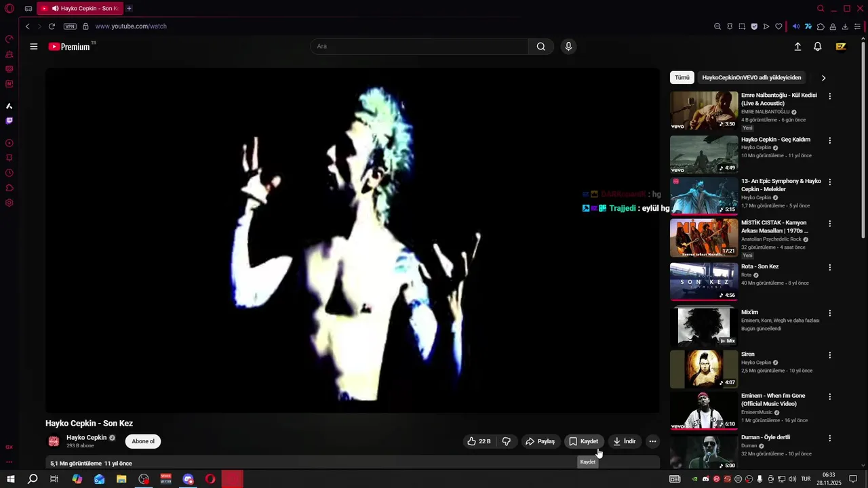Show more filter chips with right chevron
Viewport: 868px width, 488px height.
click(823, 78)
